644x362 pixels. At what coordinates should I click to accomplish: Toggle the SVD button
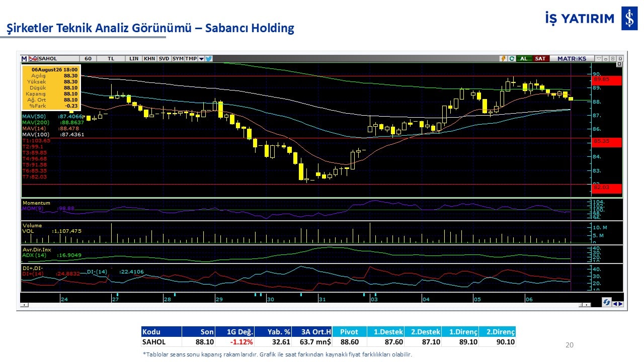coord(164,58)
